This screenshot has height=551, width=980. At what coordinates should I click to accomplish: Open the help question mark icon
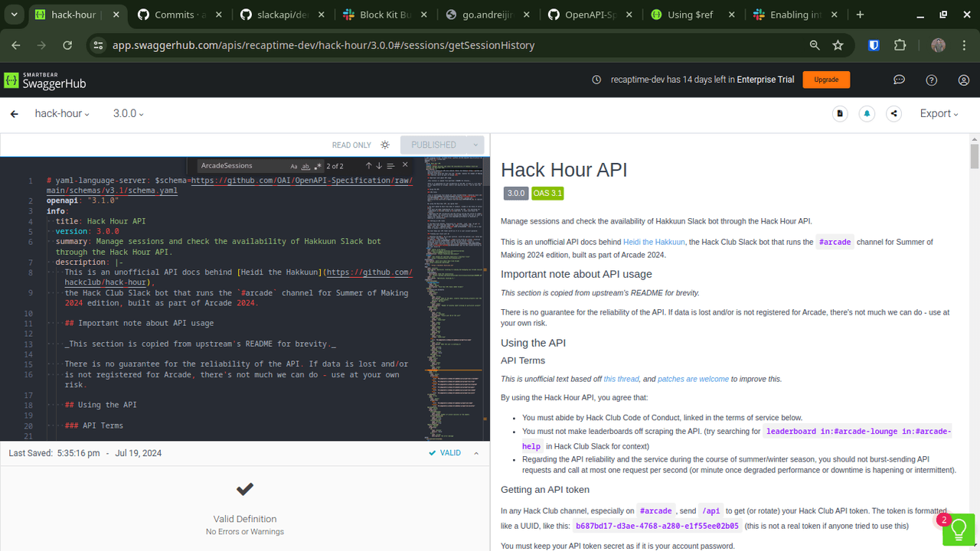pos(931,80)
